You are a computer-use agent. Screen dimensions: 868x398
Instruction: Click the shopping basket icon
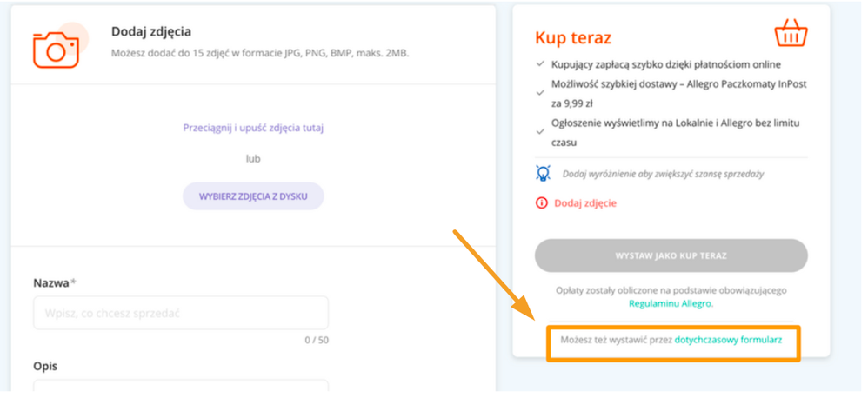pos(791,34)
